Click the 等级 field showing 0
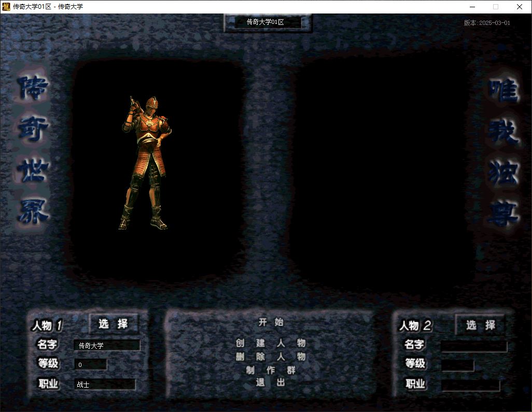The width and height of the screenshot is (532, 412). (91, 365)
